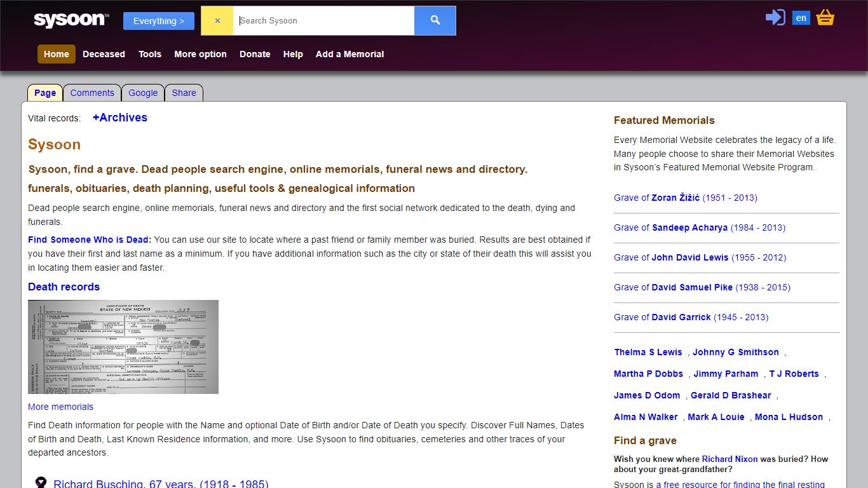Open the shopping basket icon
This screenshot has height=488, width=868.
(x=825, y=17)
